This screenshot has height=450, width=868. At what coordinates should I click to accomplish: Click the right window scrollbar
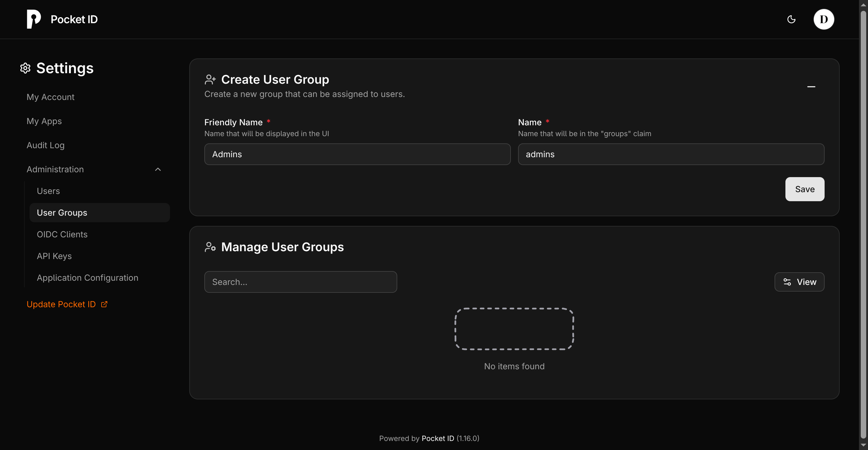point(863,222)
